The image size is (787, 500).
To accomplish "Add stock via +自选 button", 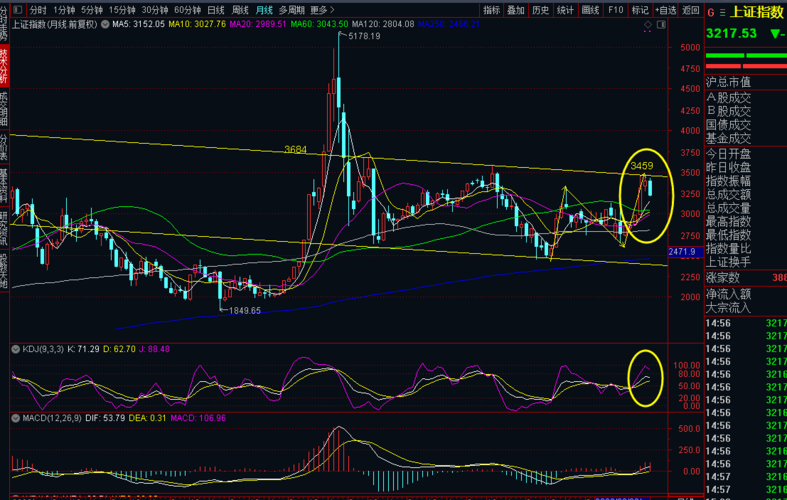I will 665,9.
